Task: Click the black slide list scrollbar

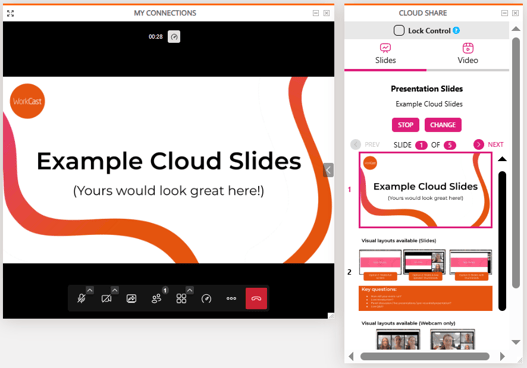Action: tap(502, 241)
